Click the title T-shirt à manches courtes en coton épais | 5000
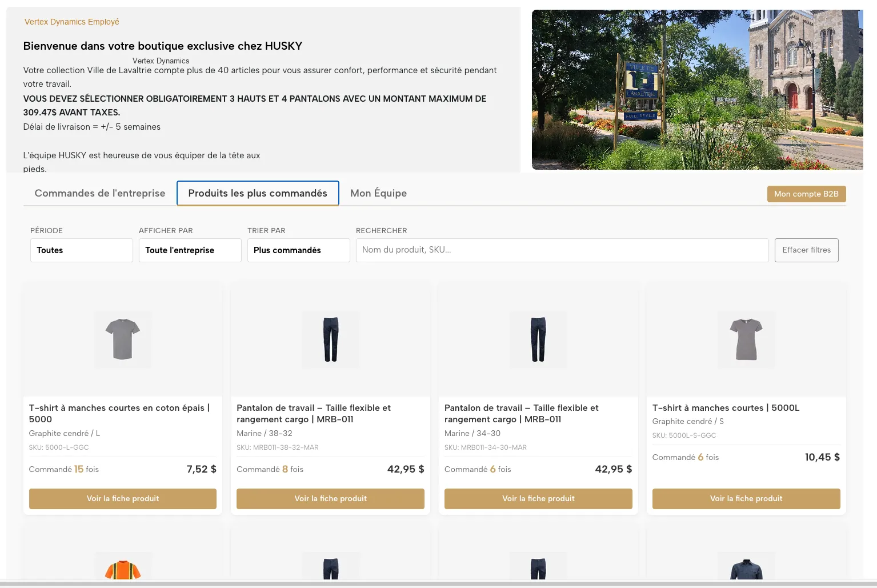This screenshot has height=588, width=877. (x=119, y=413)
